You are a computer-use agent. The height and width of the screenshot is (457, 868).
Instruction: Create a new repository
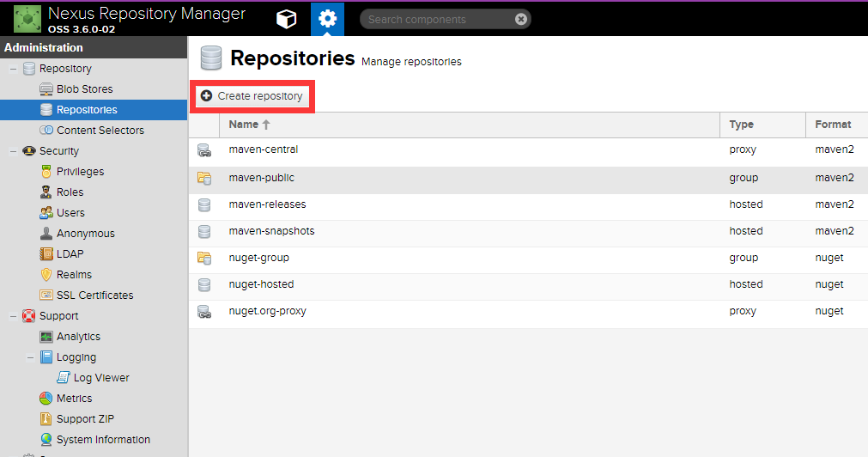tap(252, 96)
